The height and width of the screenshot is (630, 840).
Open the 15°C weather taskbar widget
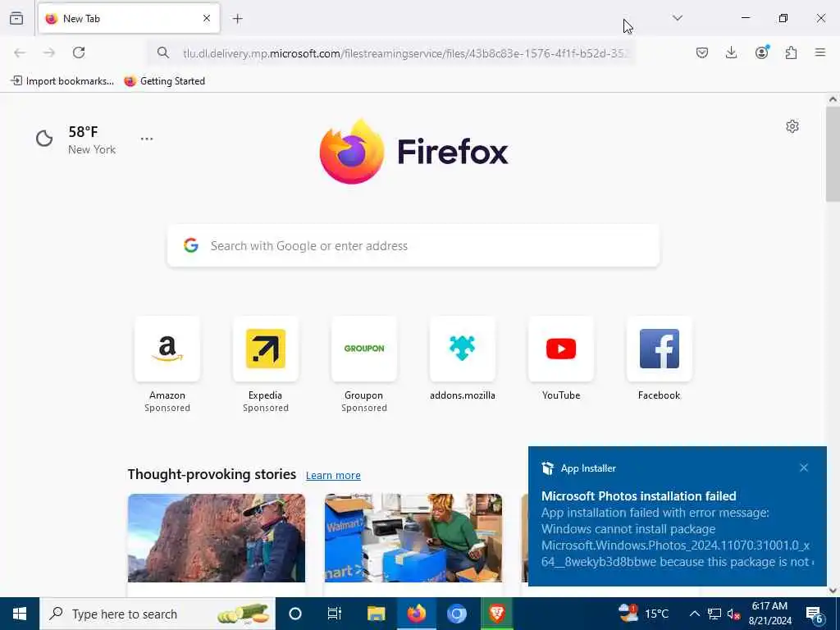644,614
